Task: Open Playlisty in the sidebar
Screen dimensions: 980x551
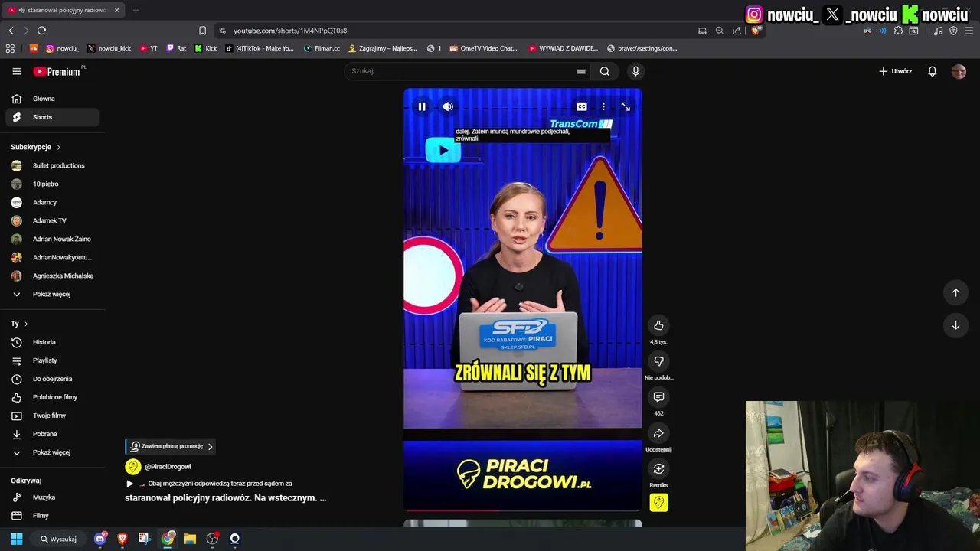Action: tap(52, 360)
